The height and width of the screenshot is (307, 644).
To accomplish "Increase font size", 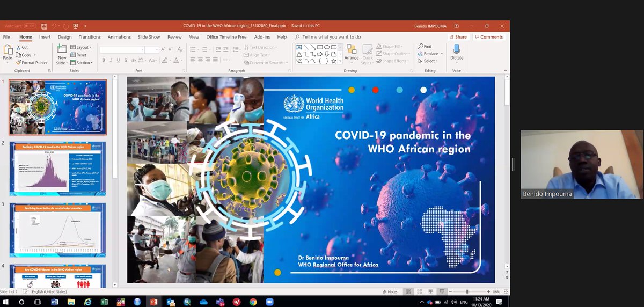I will point(164,49).
